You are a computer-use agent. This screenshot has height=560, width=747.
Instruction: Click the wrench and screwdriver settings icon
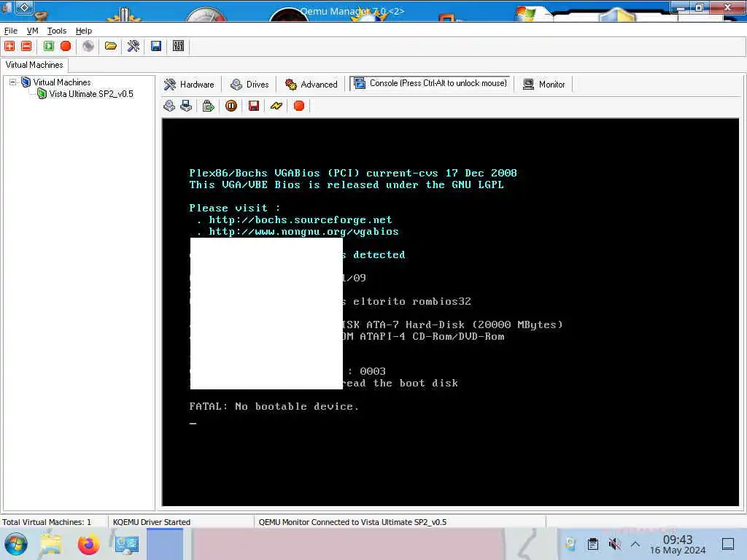pyautogui.click(x=133, y=46)
